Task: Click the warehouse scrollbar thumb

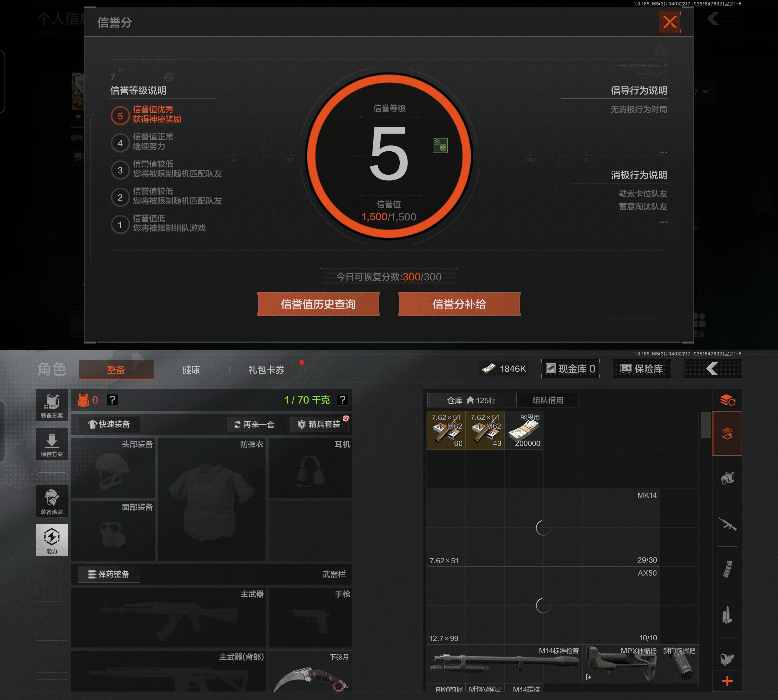Action: tap(705, 425)
